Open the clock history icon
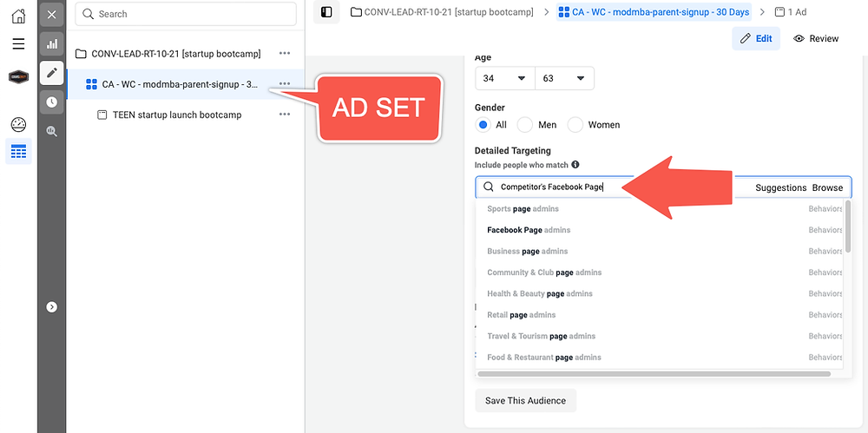The width and height of the screenshot is (868, 433). tap(51, 102)
